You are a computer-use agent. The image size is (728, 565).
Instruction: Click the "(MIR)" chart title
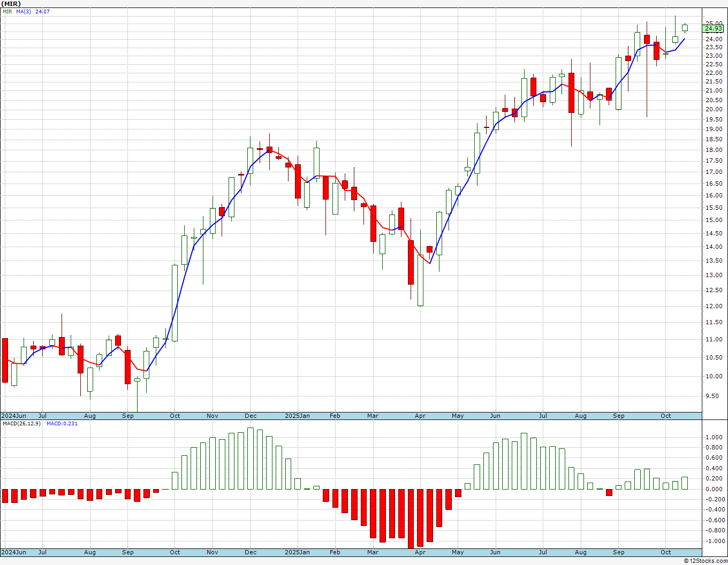[x=11, y=4]
